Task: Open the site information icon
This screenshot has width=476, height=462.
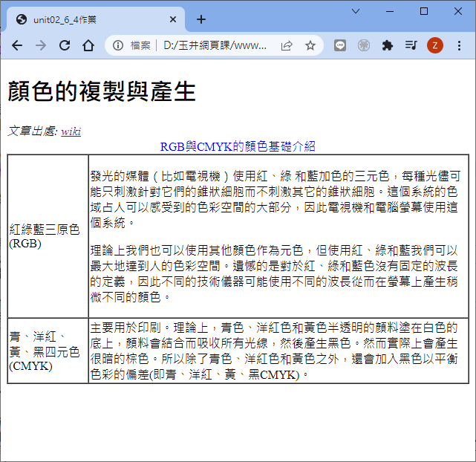Action: [x=117, y=45]
